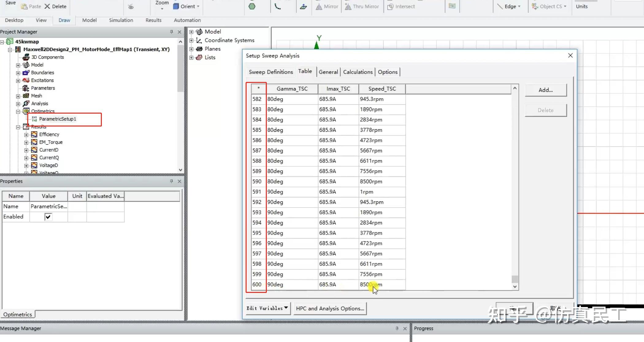Click the Efficiency result plot icon
Image resolution: width=644 pixels, height=342 pixels.
(34, 134)
